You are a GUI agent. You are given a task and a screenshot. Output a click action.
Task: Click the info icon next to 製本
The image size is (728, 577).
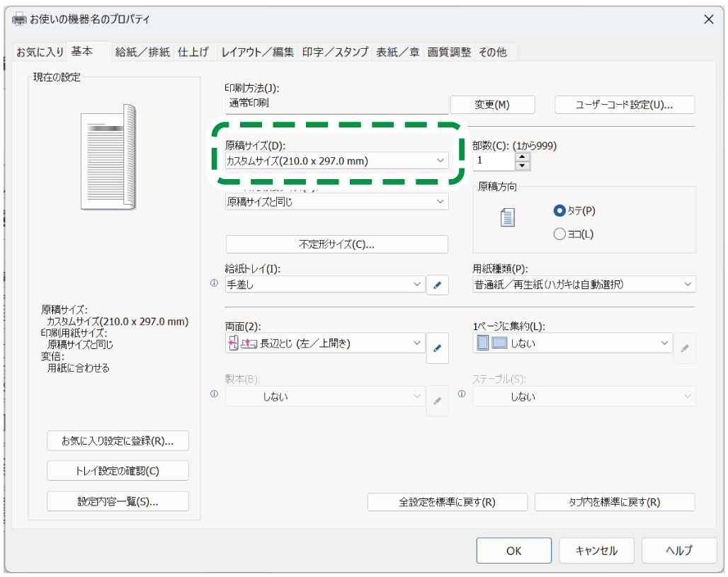click(214, 394)
